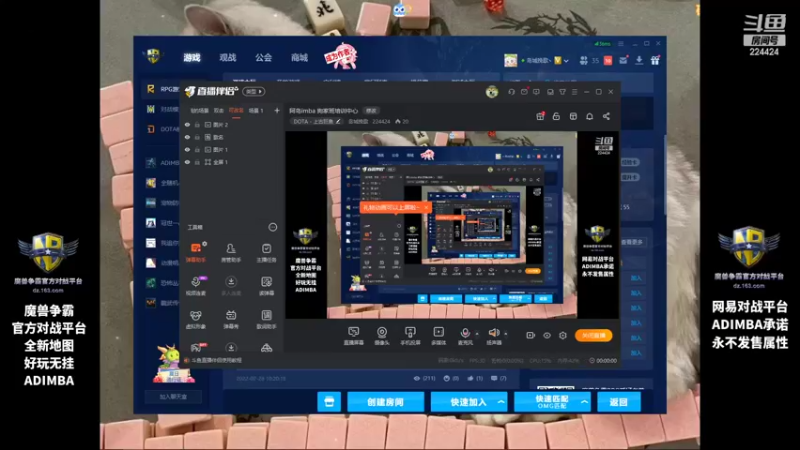Open the video link-mic tool
Image resolution: width=800 pixels, height=450 pixels.
(195, 286)
